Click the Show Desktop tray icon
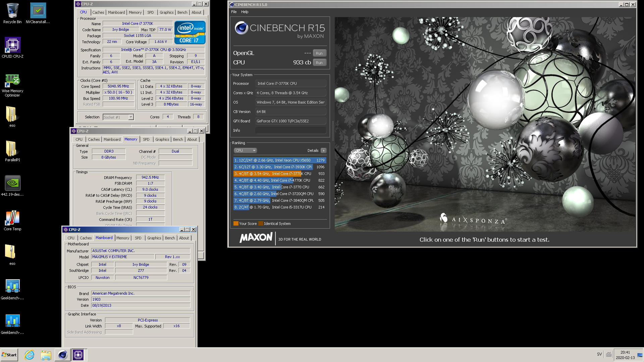 (x=640, y=355)
